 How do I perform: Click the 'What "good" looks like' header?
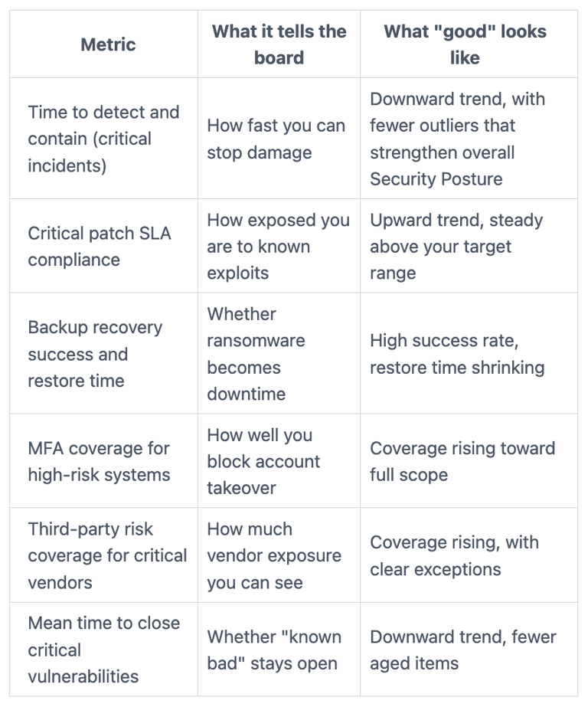coord(469,44)
